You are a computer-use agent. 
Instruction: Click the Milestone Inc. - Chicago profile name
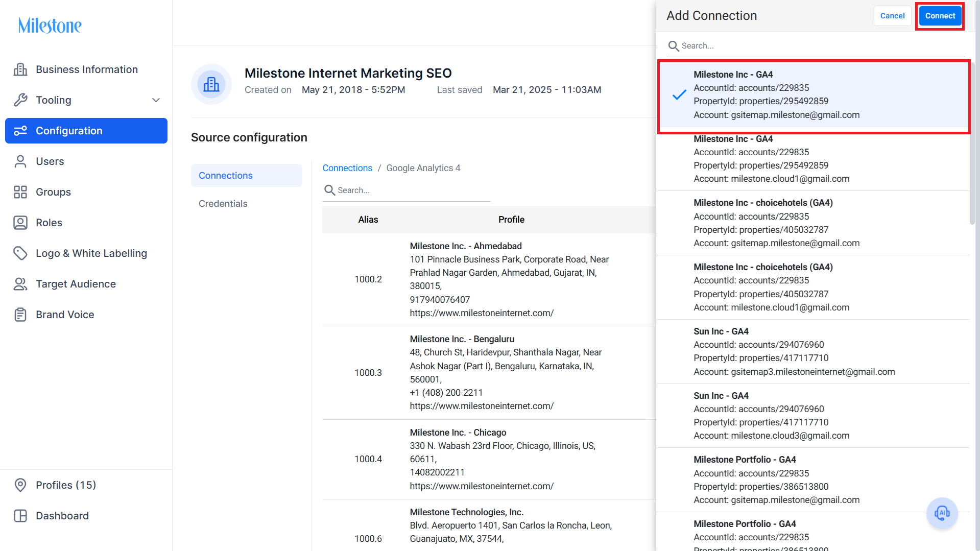pyautogui.click(x=458, y=433)
